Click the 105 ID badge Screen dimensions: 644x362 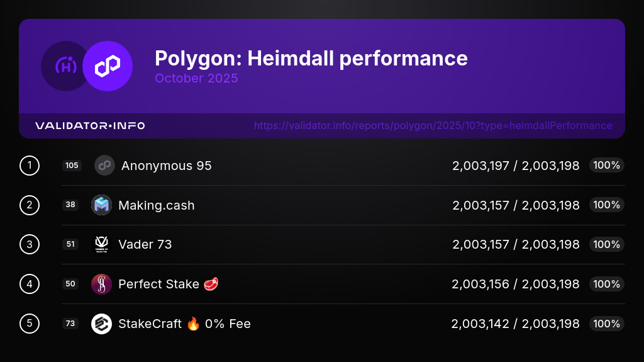[x=72, y=166]
